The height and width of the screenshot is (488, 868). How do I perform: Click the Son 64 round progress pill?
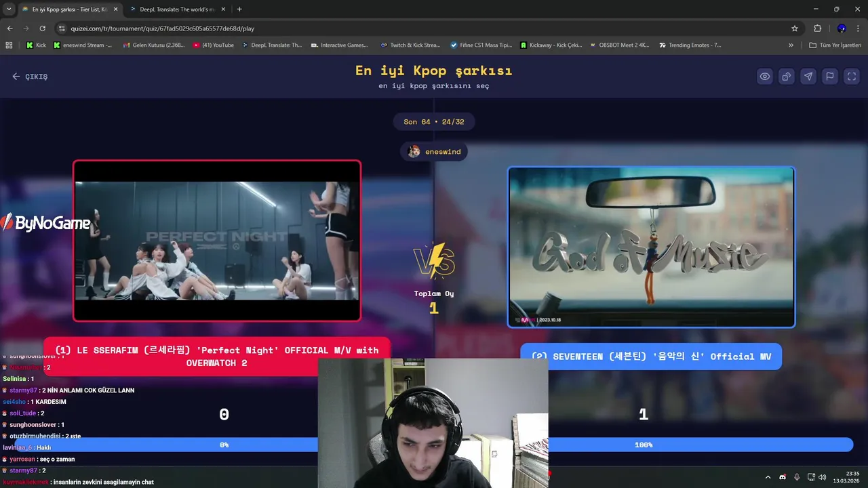pyautogui.click(x=434, y=122)
